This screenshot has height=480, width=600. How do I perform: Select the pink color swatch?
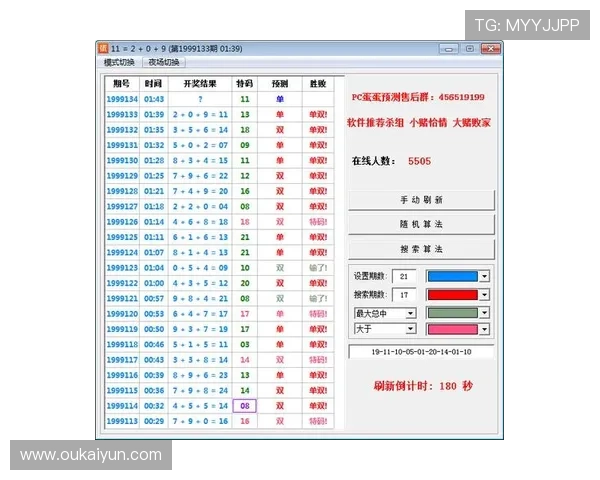[453, 329]
